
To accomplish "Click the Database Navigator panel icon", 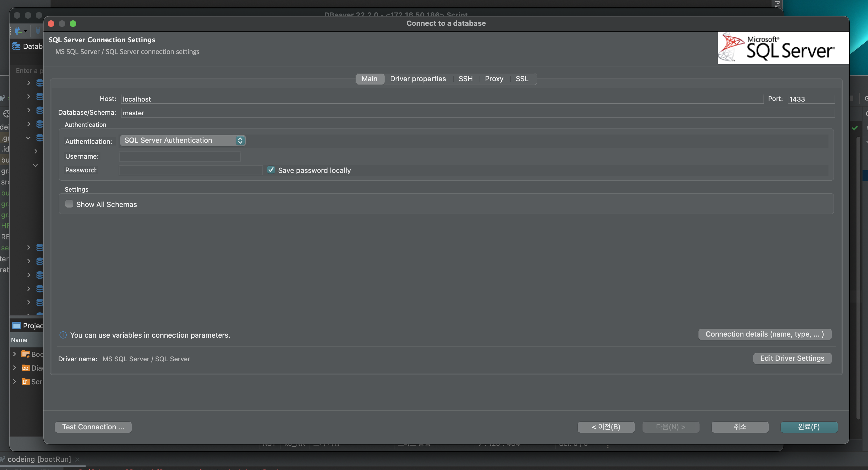I will click(x=16, y=46).
